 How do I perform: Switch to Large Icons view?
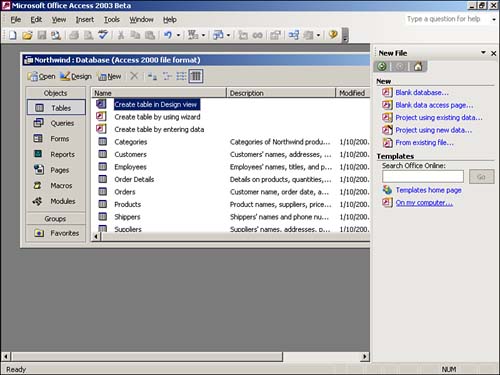(x=152, y=76)
